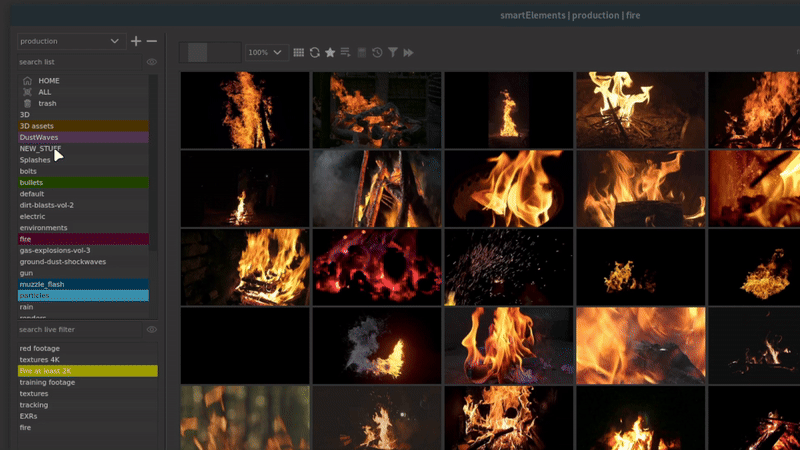Select the smoky burning wooden beams thumbnail

(x=377, y=189)
